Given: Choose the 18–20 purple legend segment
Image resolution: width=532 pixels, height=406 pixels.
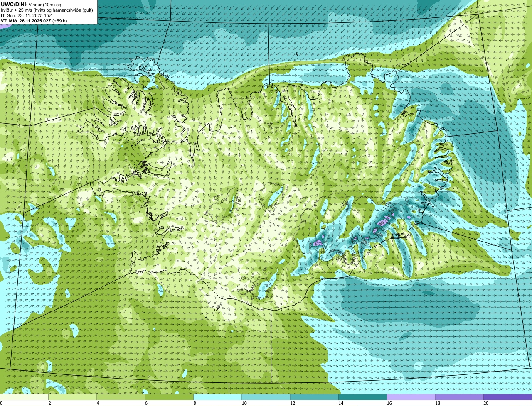Looking at the screenshot, I should (x=459, y=397).
